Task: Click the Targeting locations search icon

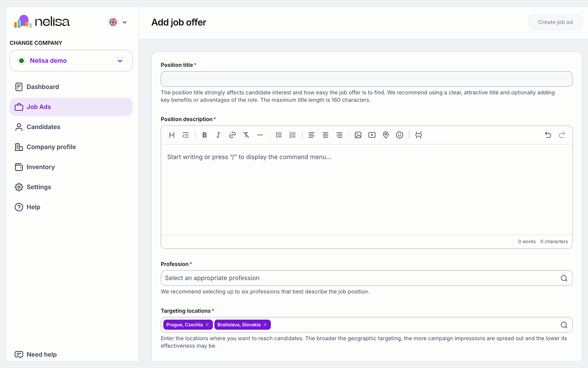Action: (x=564, y=325)
